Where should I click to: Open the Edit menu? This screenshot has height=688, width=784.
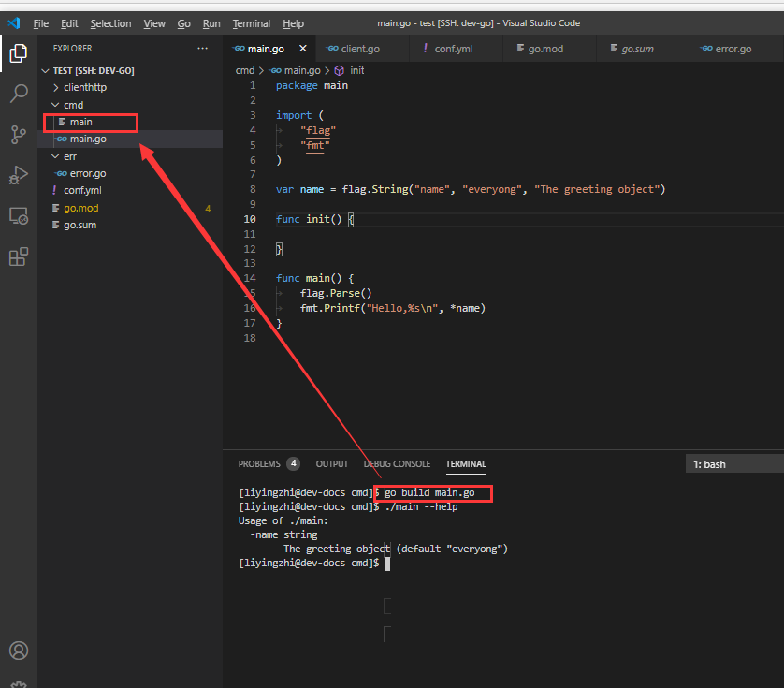pyautogui.click(x=69, y=23)
